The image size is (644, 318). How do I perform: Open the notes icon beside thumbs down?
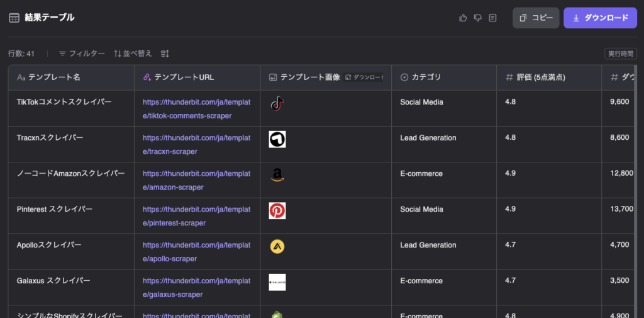point(492,18)
